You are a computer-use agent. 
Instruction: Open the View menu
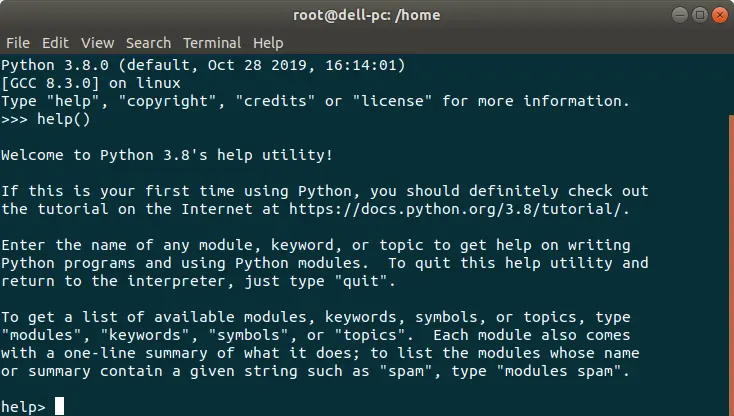tap(98, 43)
